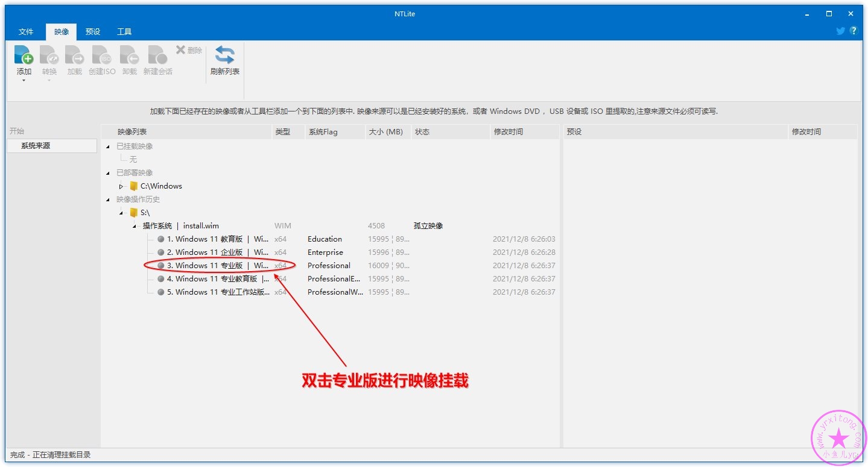868x467 pixels.
Task: Click the Convert (转换) toolbar icon
Action: [x=49, y=55]
